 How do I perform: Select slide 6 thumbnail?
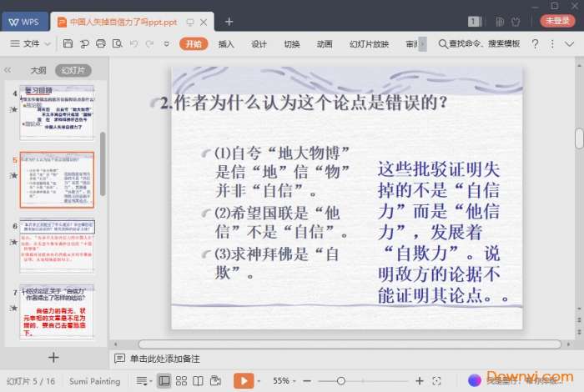coord(57,246)
